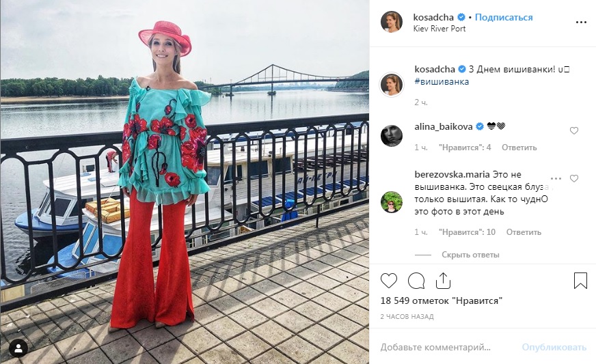Open post options three-dots menu
Viewport: 596px width, 364px height.
(581, 23)
